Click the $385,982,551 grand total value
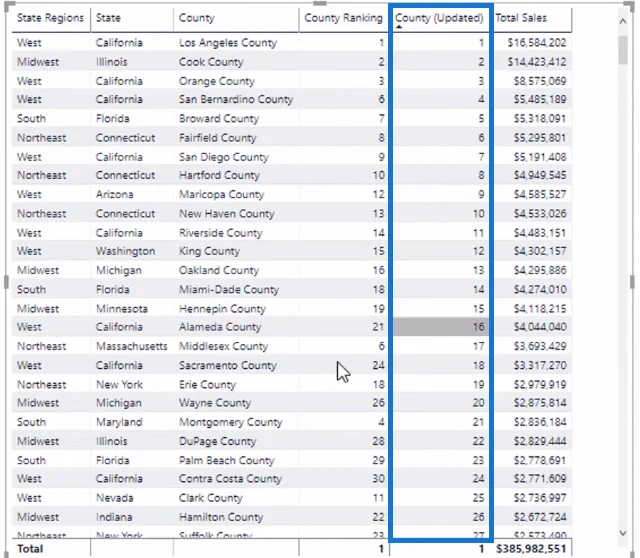Image resolution: width=640 pixels, height=558 pixels. 531,549
